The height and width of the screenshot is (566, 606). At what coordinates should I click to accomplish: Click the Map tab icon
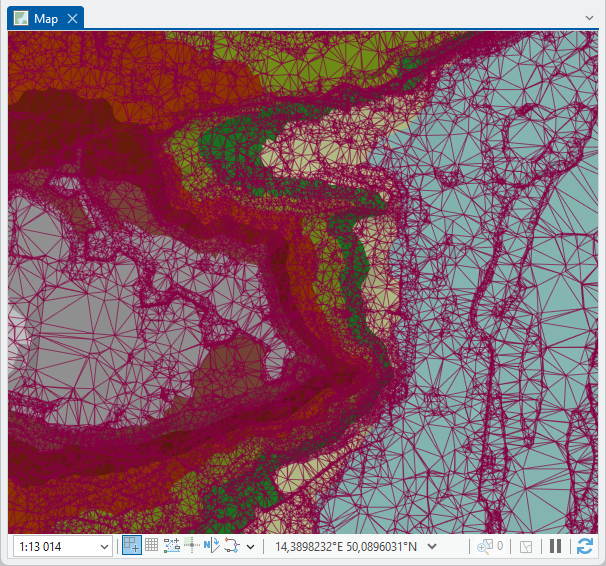click(x=21, y=18)
